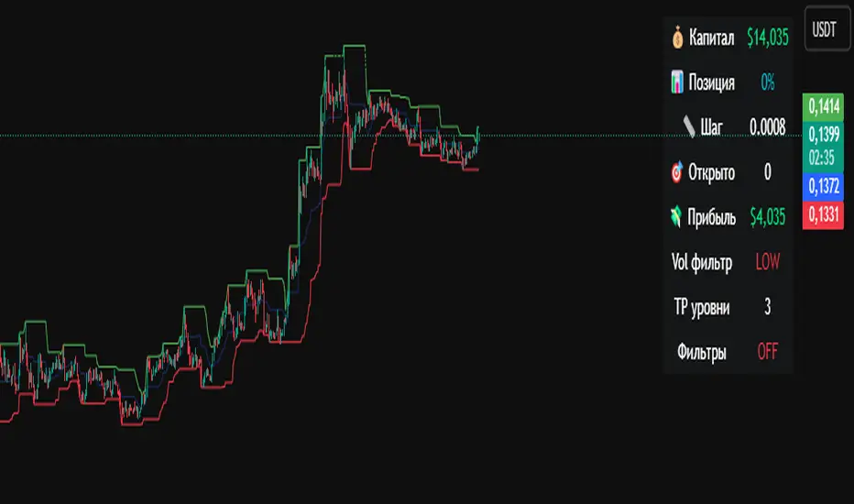Click the Шаг value 0.0008

(767, 127)
